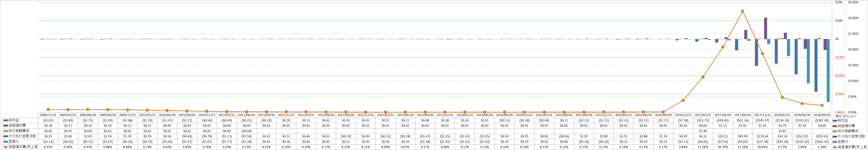Click green 株式報酬費用 swatch in right-side legend
The width and height of the screenshot is (868, 150).
coord(835,131)
